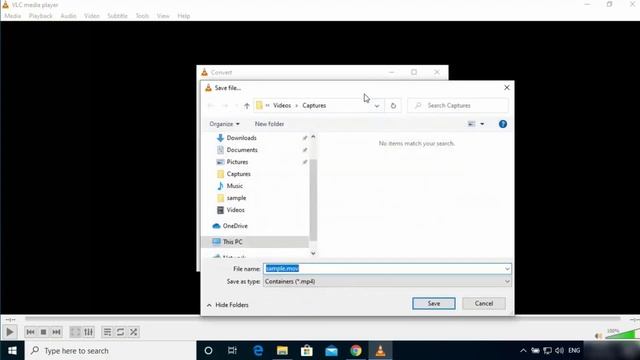
Task: Click the VLC icon in the taskbar
Action: coord(380,351)
